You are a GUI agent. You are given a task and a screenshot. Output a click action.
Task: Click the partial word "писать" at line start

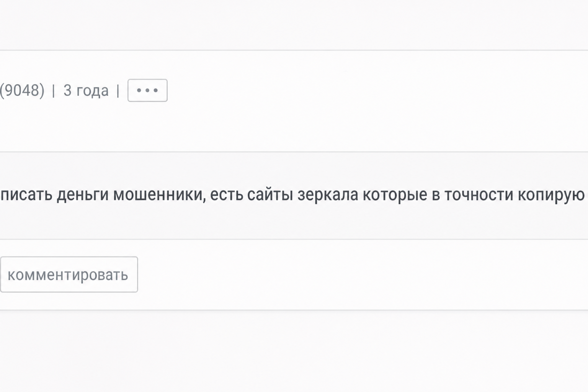point(26,194)
